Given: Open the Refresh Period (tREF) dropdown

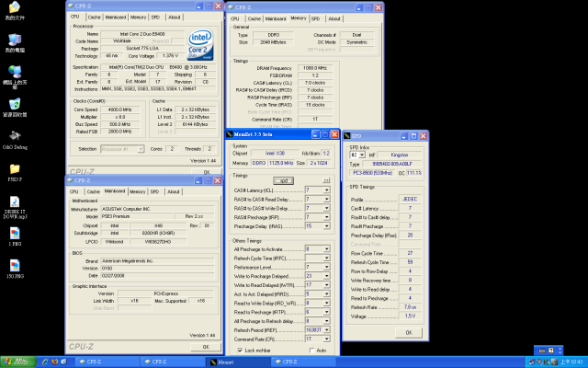Looking at the screenshot, I should [x=326, y=330].
